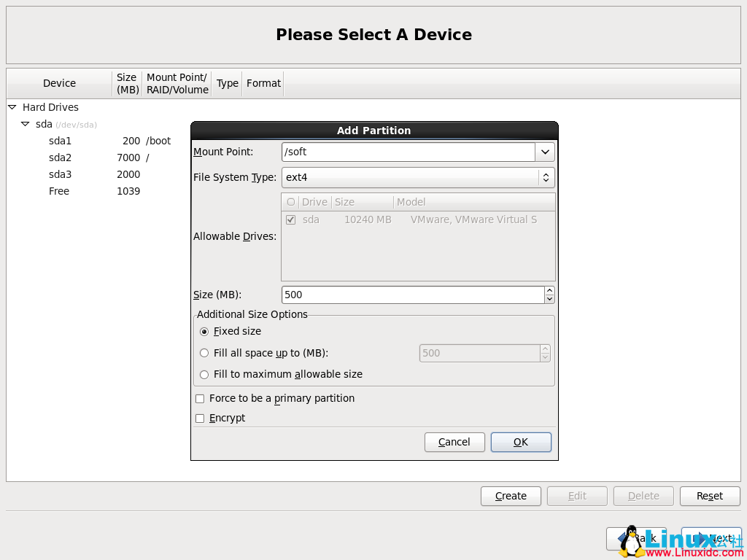This screenshot has height=560, width=747.
Task: Uncheck the sda drive in Allowable Drives
Action: tap(290, 219)
